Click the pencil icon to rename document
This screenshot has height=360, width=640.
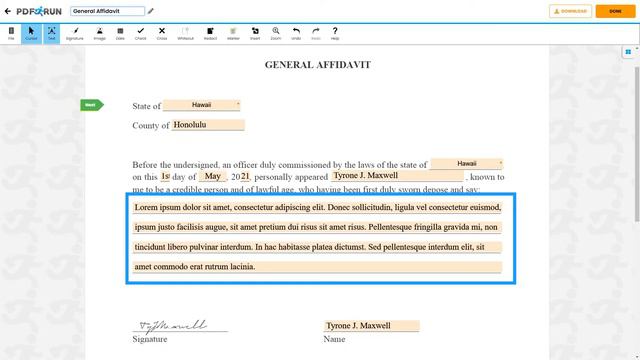pyautogui.click(x=151, y=11)
